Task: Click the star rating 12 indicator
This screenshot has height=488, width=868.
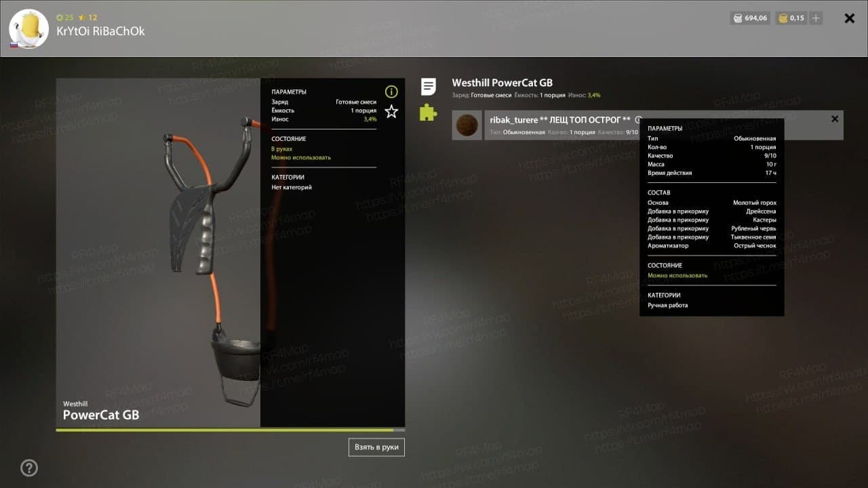Action: point(89,17)
